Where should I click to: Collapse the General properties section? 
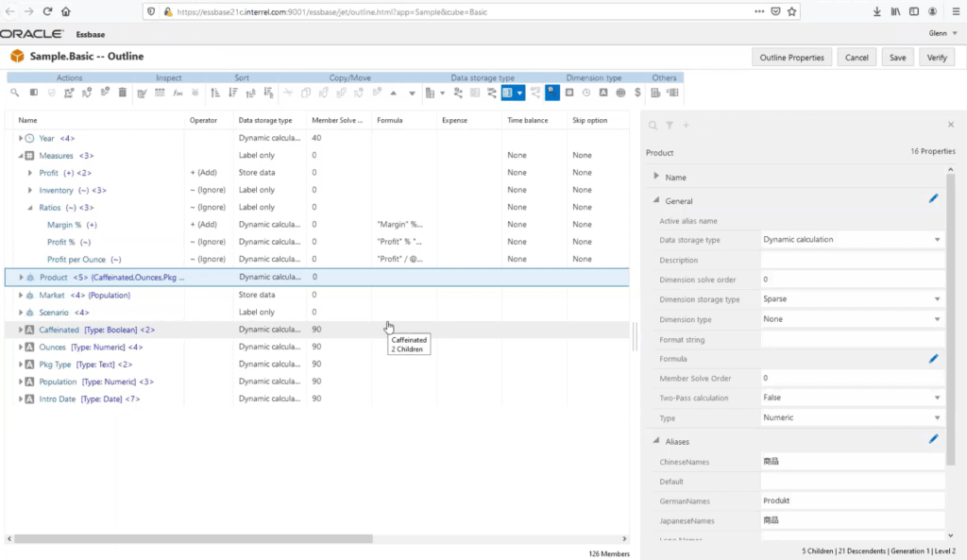tap(656, 200)
